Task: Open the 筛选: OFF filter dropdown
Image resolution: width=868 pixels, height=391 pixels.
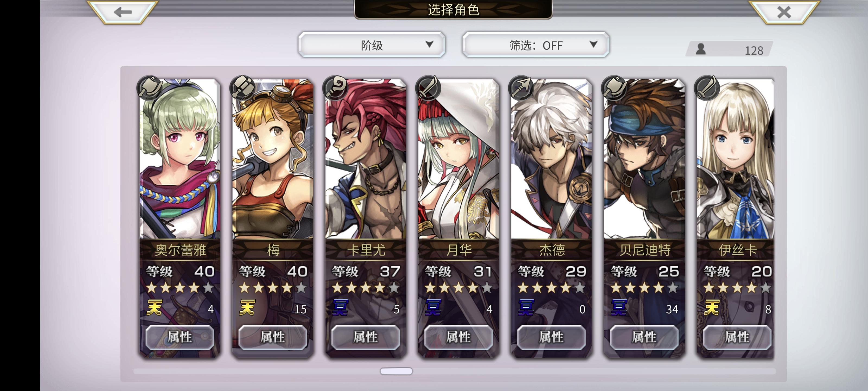Action: (536, 45)
